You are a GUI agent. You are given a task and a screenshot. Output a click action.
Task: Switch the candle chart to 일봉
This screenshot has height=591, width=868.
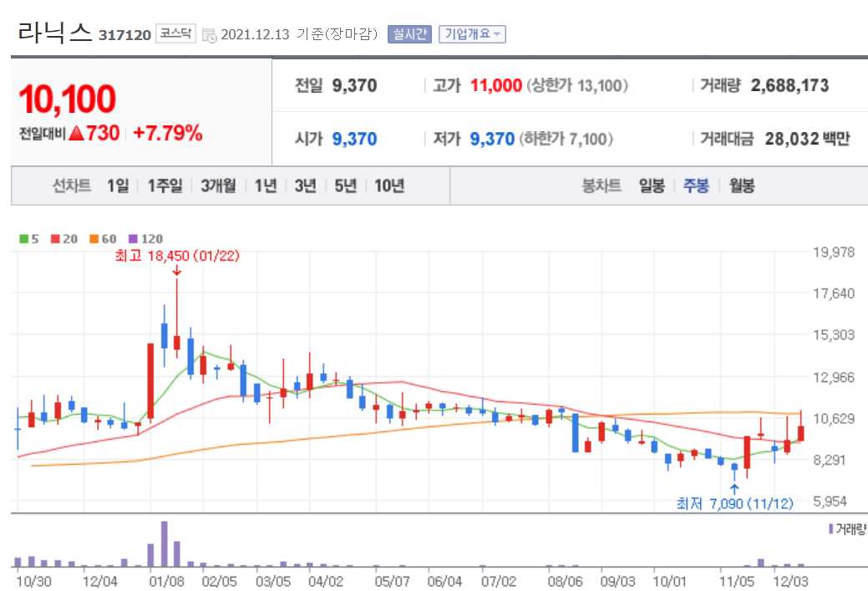[652, 186]
